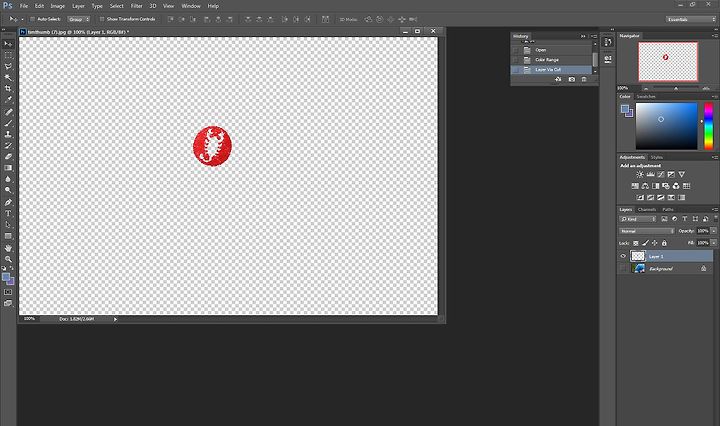This screenshot has width=720, height=426.
Task: Add a Brightness/Contrast adjustment
Action: point(640,174)
